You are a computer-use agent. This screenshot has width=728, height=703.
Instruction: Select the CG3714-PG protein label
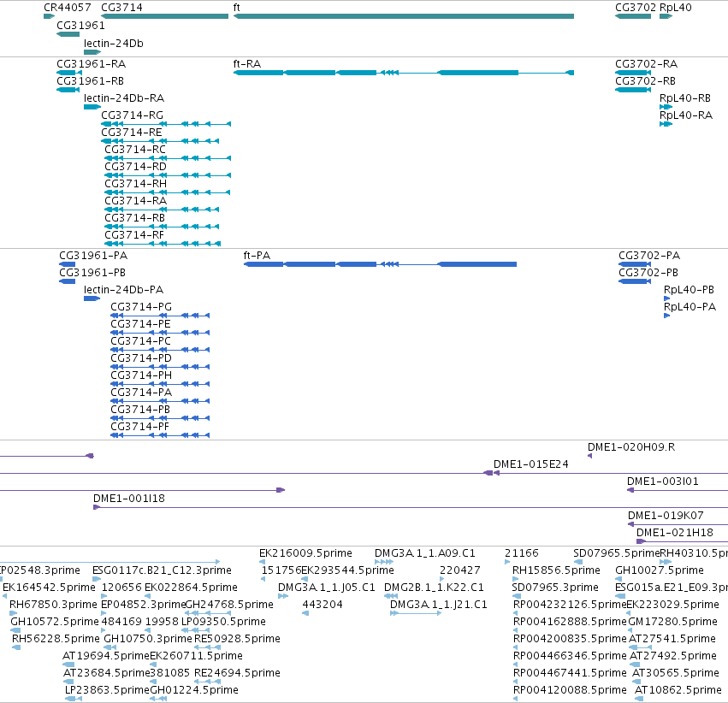141,307
